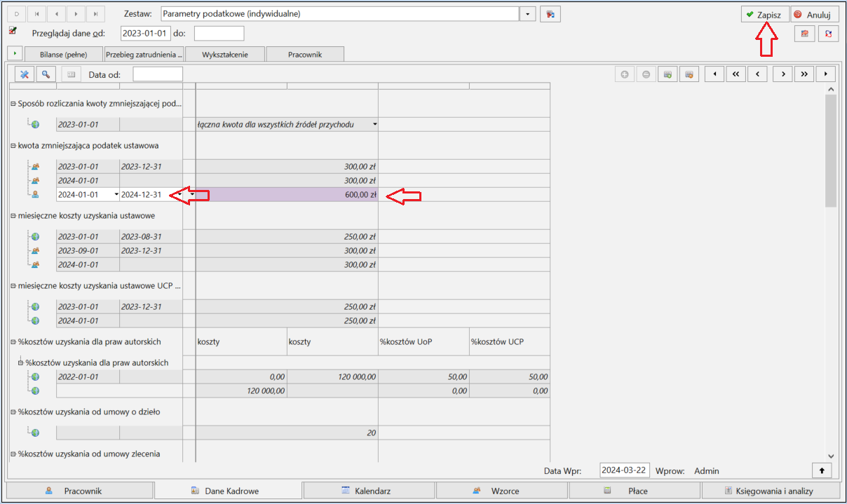The width and height of the screenshot is (847, 504).
Task: Click the round minus remove-record icon
Action: click(x=646, y=74)
